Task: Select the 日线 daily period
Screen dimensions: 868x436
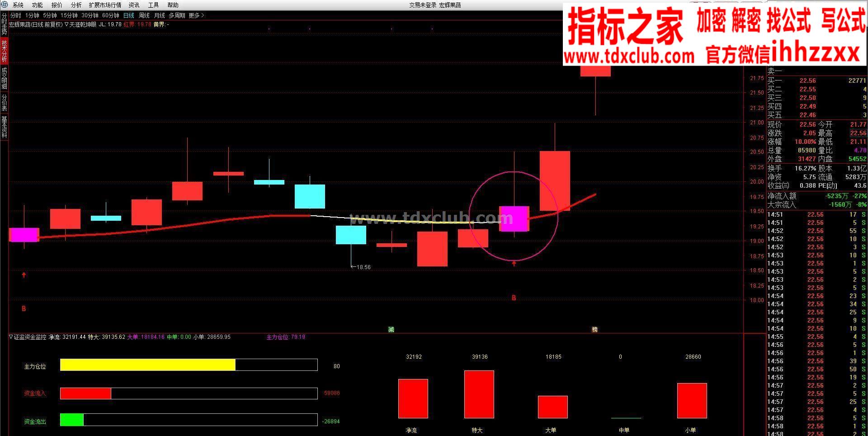Action: point(129,15)
